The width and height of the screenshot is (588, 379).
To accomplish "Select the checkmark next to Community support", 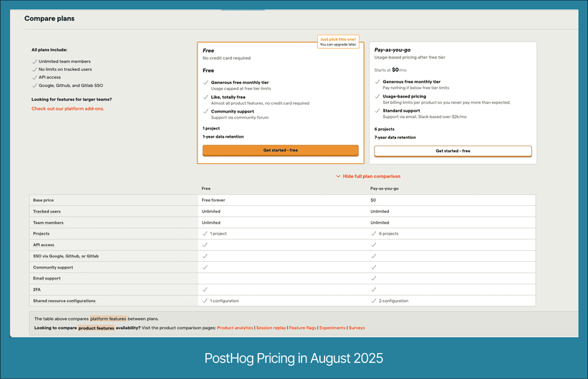I will pyautogui.click(x=205, y=111).
